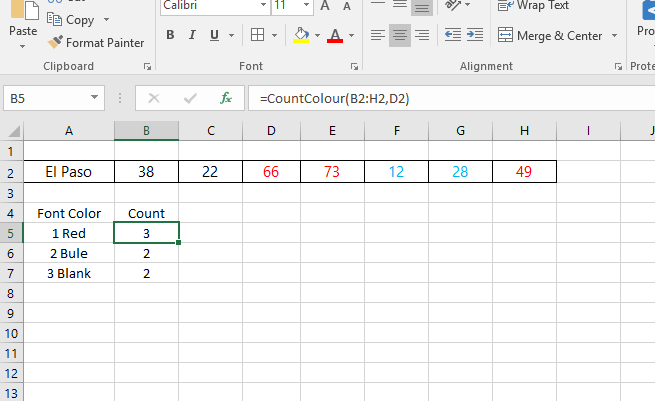Select the red cell with value 66

(x=271, y=172)
